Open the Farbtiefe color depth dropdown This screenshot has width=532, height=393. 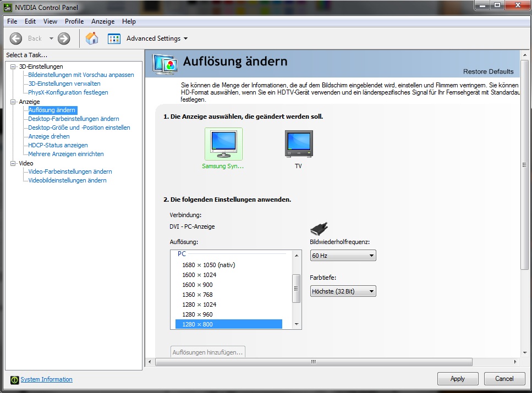pos(343,291)
